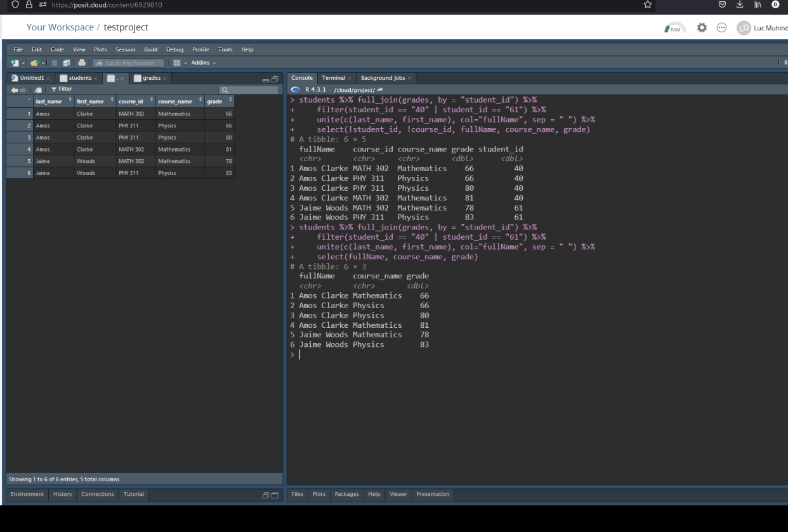Sort by the first_name column header
Image resolution: width=788 pixels, height=532 pixels.
point(94,101)
